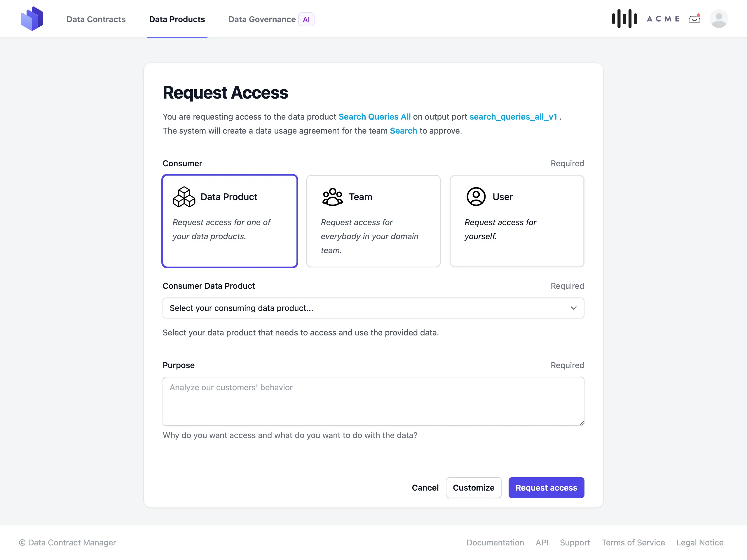
Task: Select User as consumer type
Action: [x=517, y=221]
